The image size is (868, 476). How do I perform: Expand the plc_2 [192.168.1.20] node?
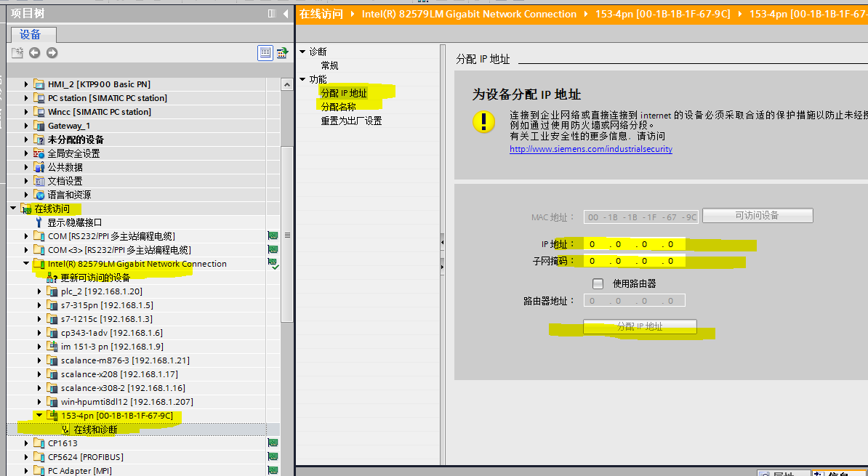click(x=40, y=291)
